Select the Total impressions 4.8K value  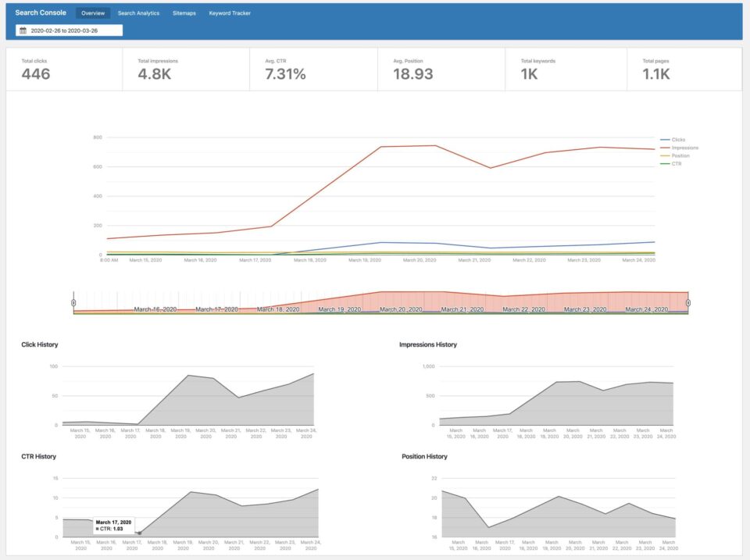pyautogui.click(x=155, y=74)
